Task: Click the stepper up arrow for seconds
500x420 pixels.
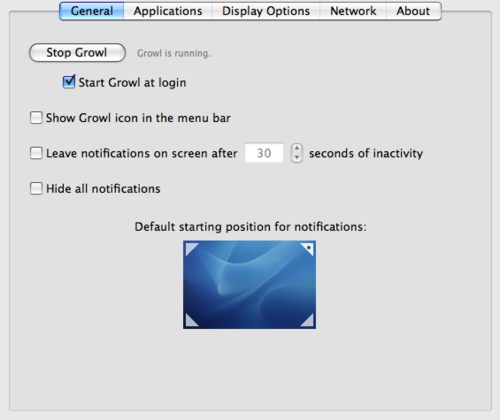Action: click(x=297, y=148)
